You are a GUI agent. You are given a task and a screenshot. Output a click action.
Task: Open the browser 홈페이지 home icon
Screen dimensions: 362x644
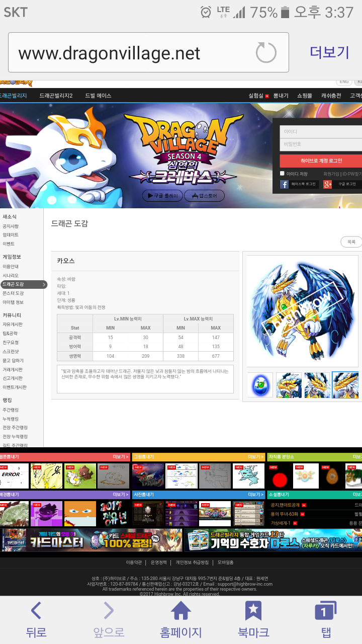(180, 620)
